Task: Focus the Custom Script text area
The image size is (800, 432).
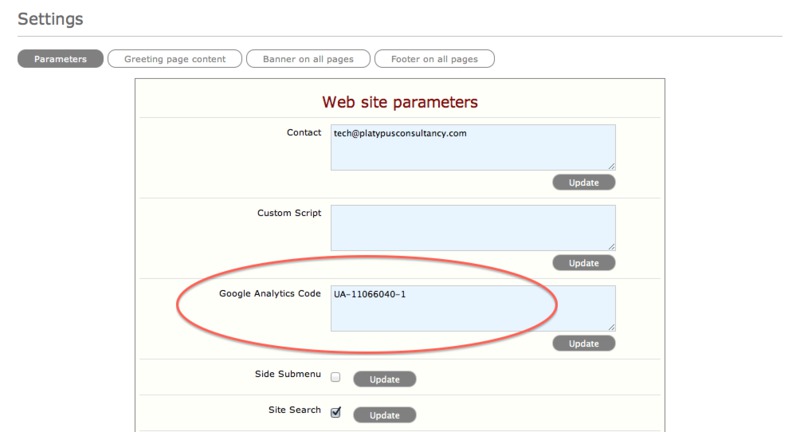Action: click(x=472, y=227)
